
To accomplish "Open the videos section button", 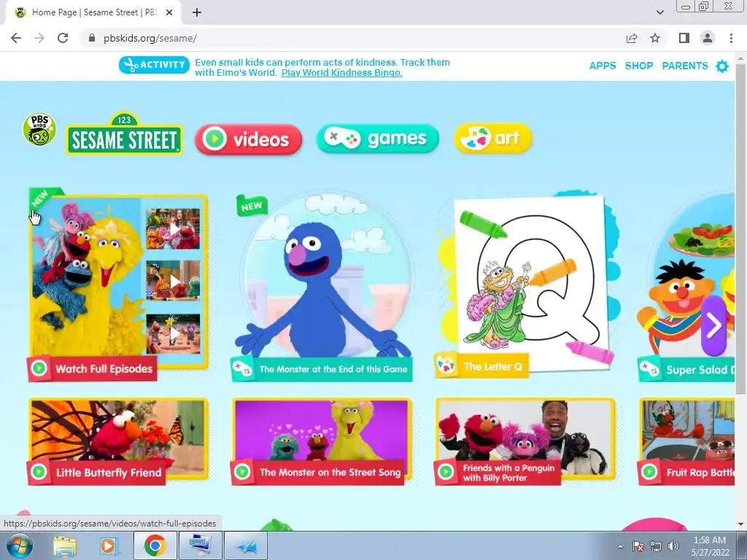I will pos(248,139).
